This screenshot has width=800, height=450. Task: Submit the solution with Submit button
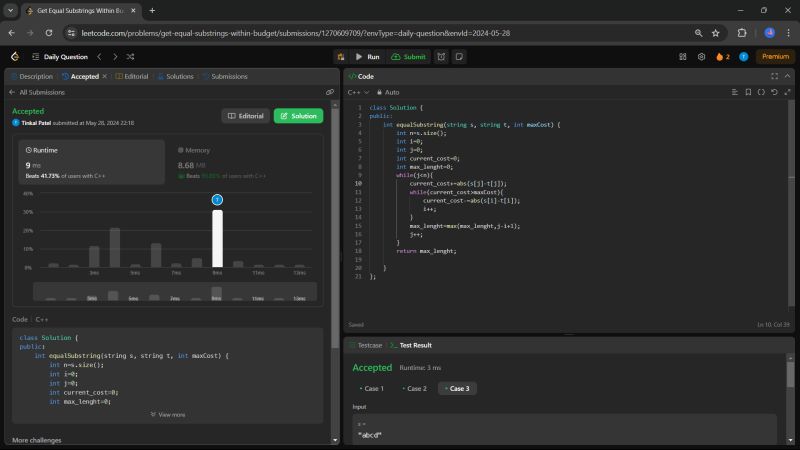(x=408, y=57)
